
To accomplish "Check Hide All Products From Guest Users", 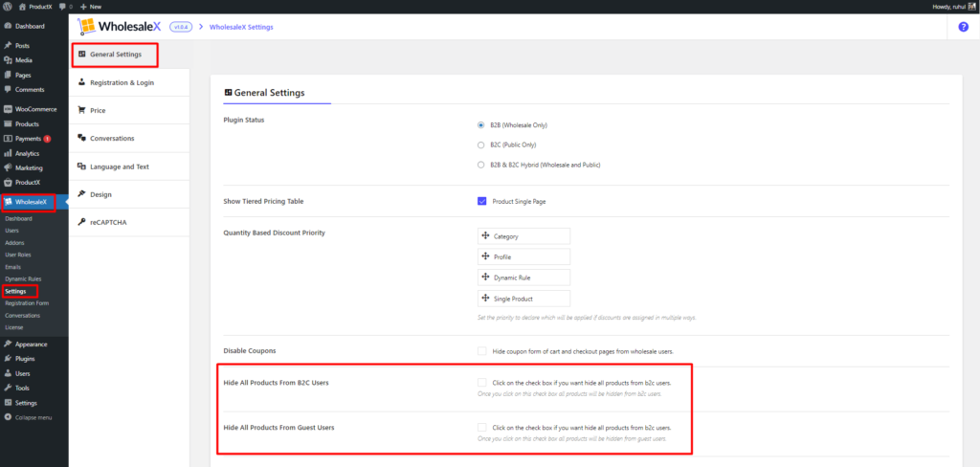I will [482, 428].
